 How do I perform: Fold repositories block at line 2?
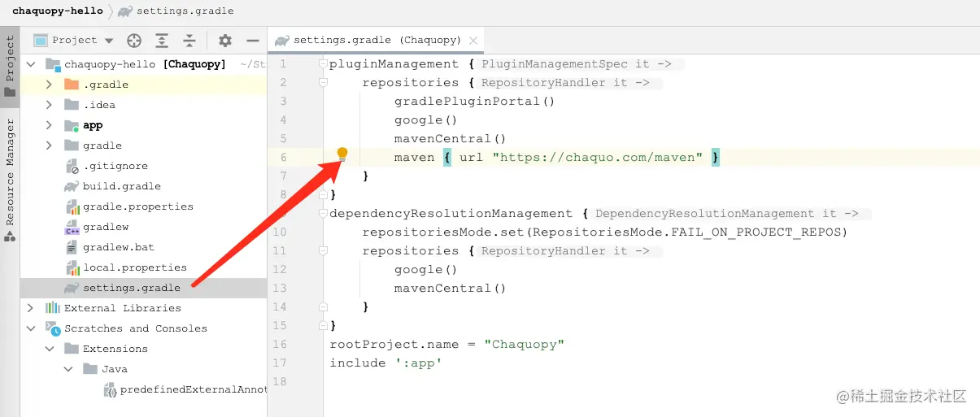coord(323,82)
